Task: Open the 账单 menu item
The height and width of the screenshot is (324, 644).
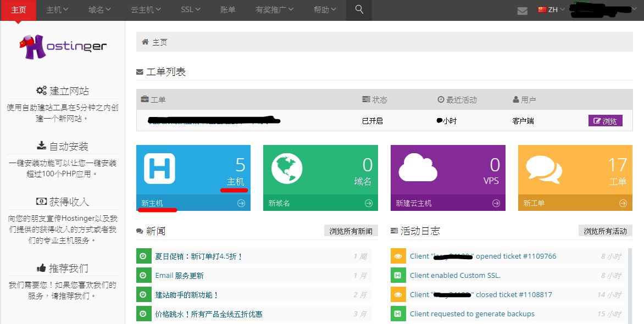Action: point(228,9)
